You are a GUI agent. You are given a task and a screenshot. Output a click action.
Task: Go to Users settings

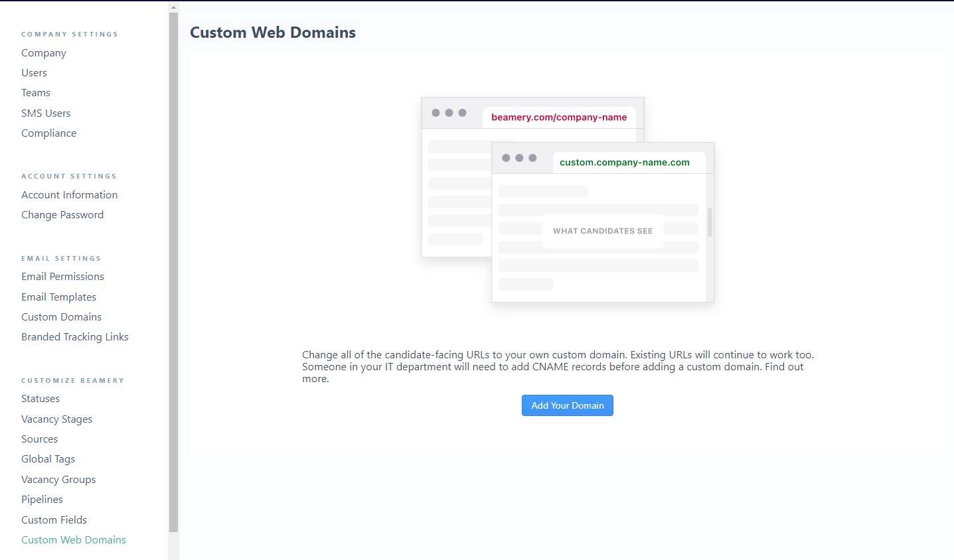pyautogui.click(x=34, y=73)
